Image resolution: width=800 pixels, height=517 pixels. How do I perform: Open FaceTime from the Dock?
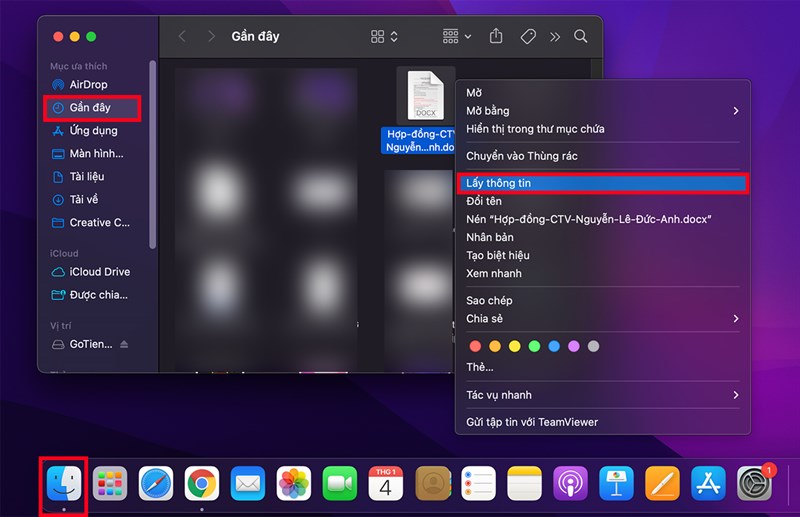[340, 483]
